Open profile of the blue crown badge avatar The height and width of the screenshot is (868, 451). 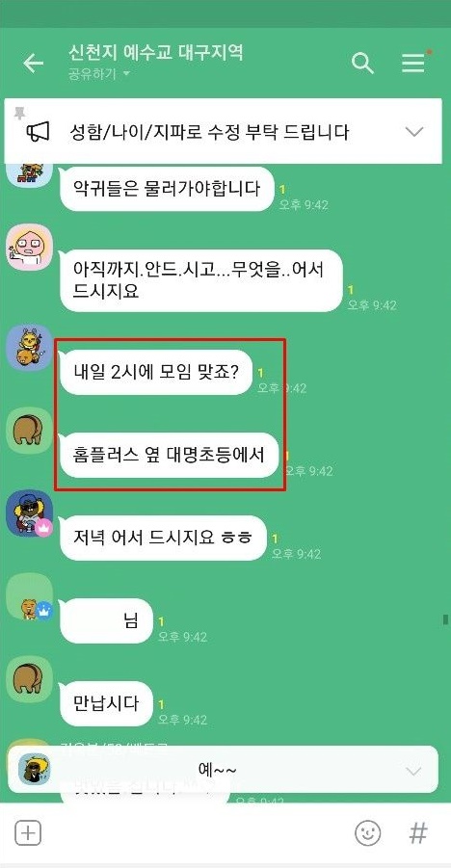point(29,596)
